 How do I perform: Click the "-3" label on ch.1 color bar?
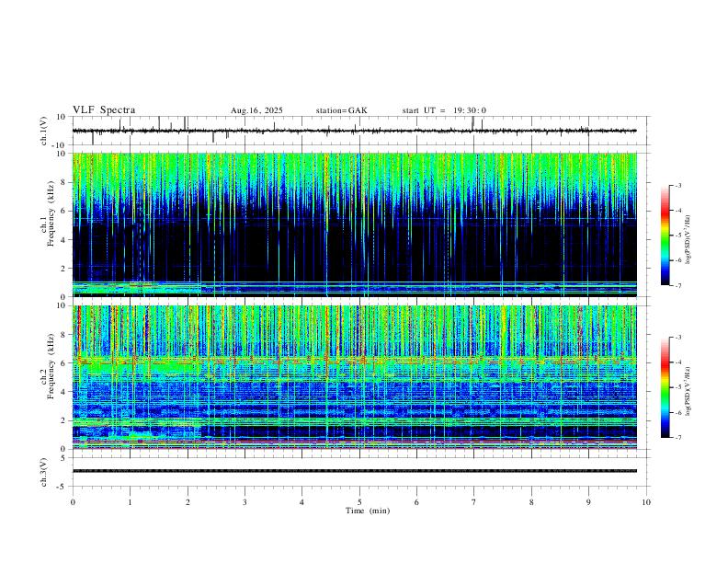coord(677,185)
